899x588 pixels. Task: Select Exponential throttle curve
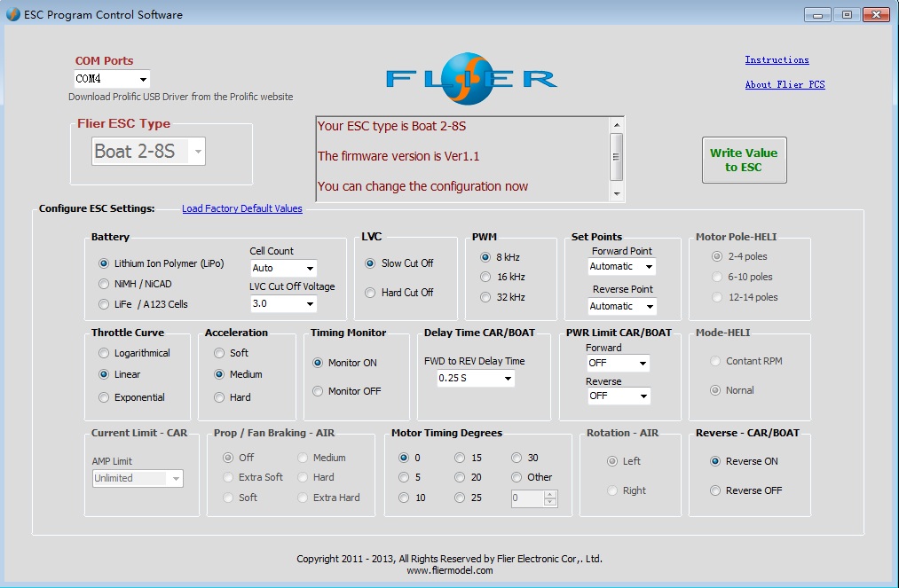131,397
